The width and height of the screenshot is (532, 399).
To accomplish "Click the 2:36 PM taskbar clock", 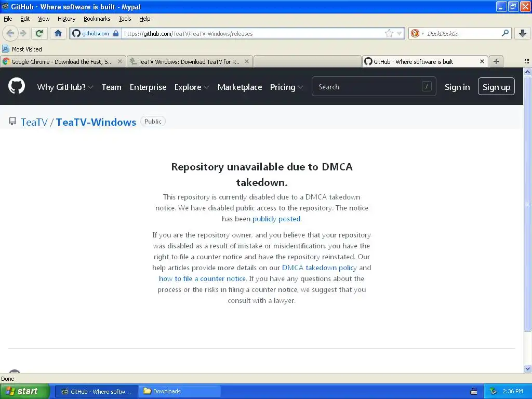I will 513,391.
